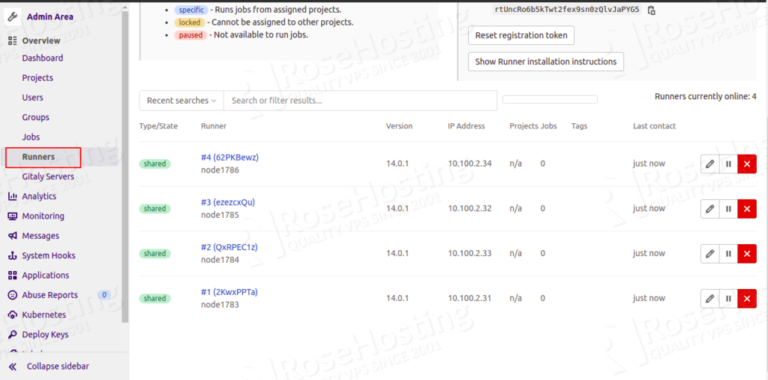Screen dimensions: 768x380
Task: Click the Last contact column header
Action: tap(654, 126)
